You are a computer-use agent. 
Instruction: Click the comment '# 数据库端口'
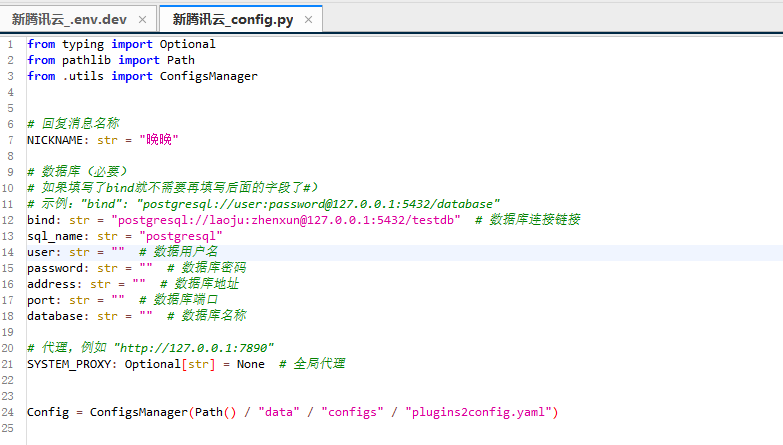tap(178, 300)
